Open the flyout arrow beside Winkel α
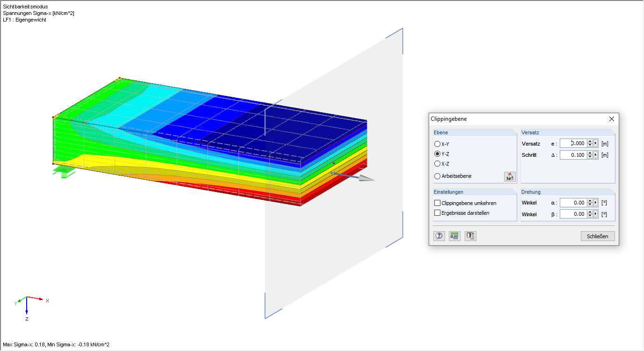 coord(596,203)
